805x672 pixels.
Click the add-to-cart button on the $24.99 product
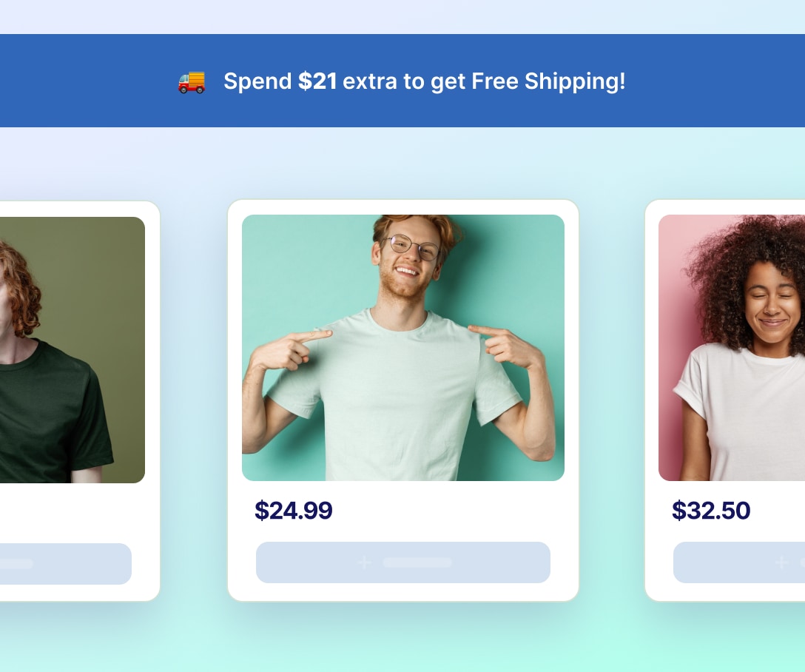(x=403, y=562)
